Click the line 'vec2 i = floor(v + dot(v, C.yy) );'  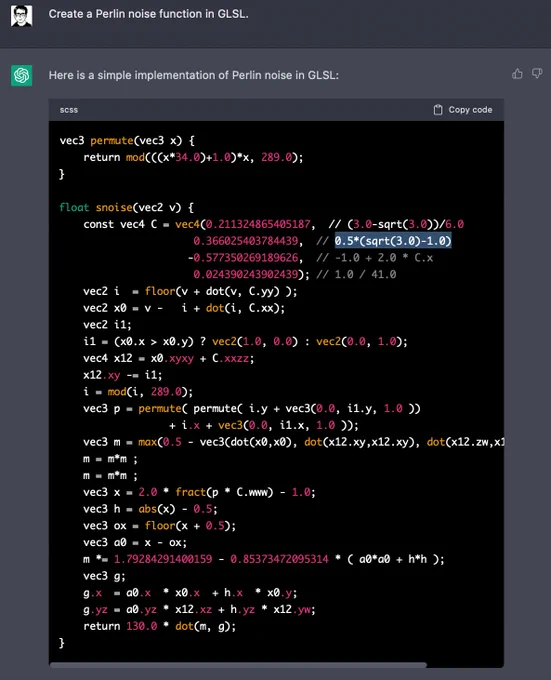(190, 291)
